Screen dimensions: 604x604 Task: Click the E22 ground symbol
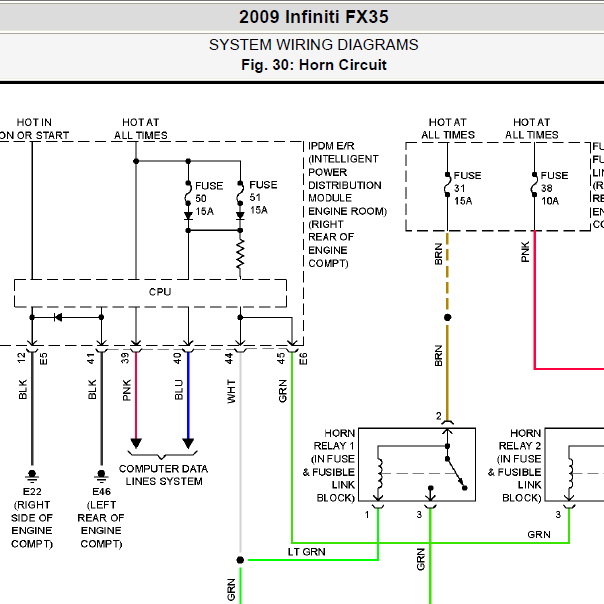pyautogui.click(x=32, y=476)
